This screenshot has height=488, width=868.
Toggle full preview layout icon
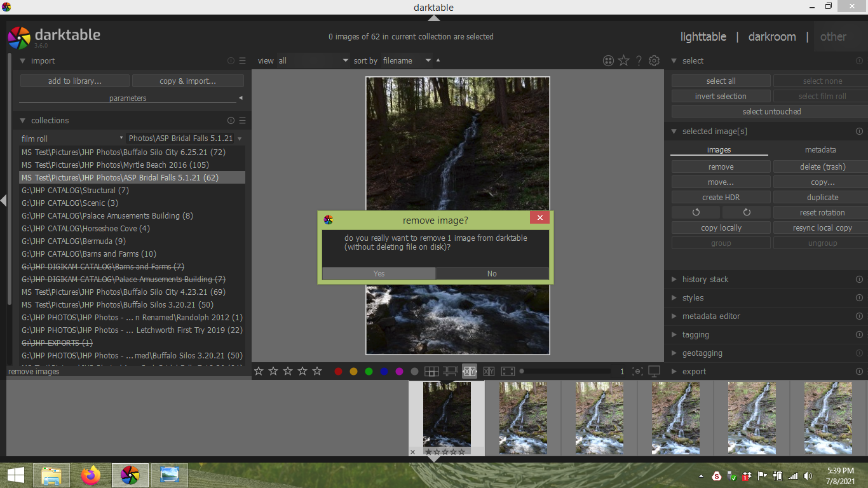[508, 372]
